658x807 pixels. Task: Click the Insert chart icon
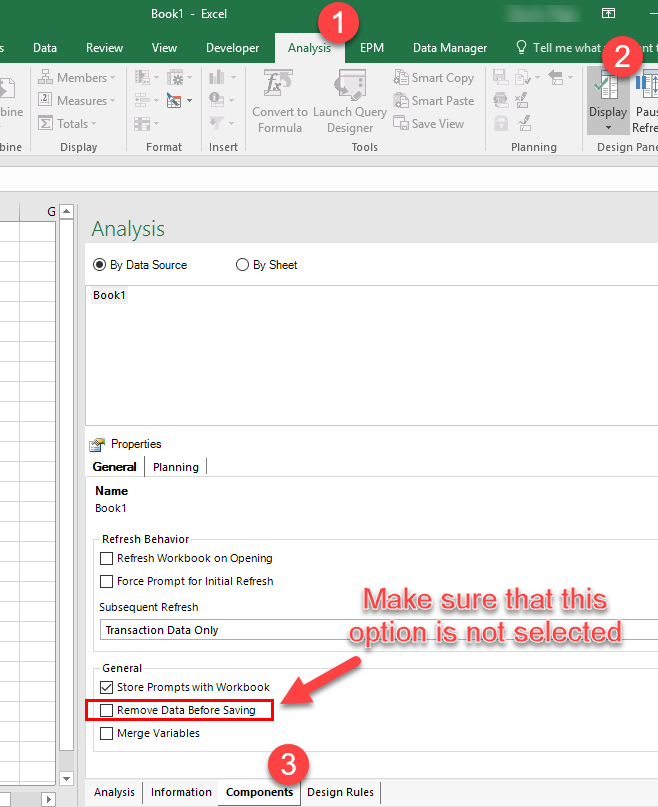pos(217,77)
